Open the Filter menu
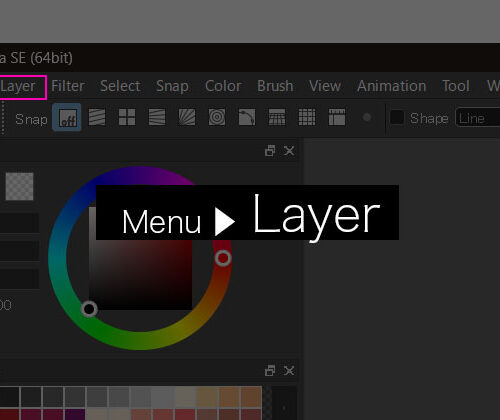The image size is (500, 420). coord(68,86)
